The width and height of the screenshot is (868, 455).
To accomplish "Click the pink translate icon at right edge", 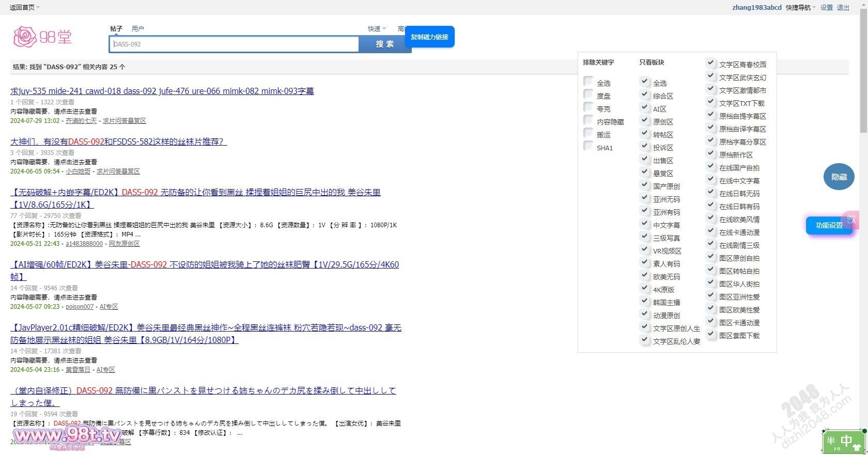I will point(851,219).
